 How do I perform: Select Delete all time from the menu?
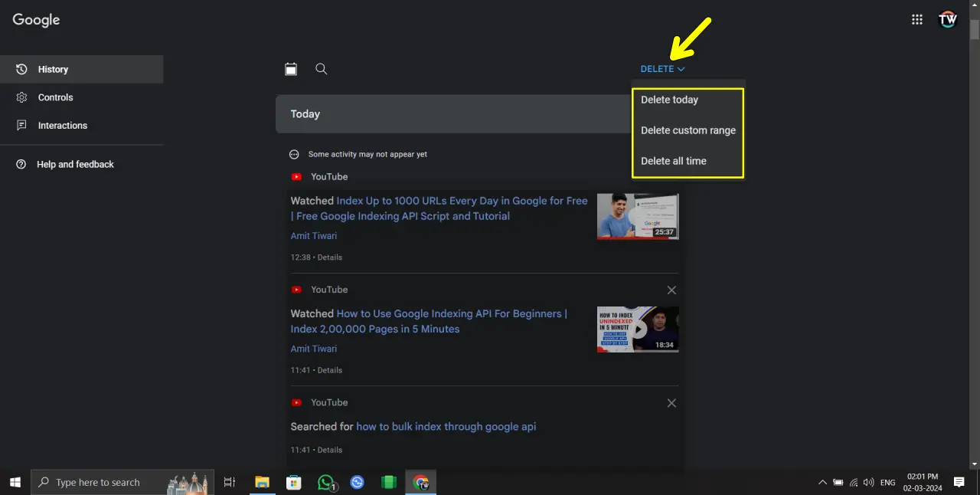coord(673,161)
